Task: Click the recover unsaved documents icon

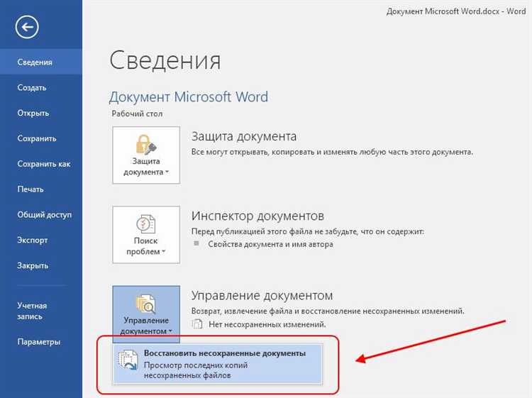Action: tap(128, 360)
